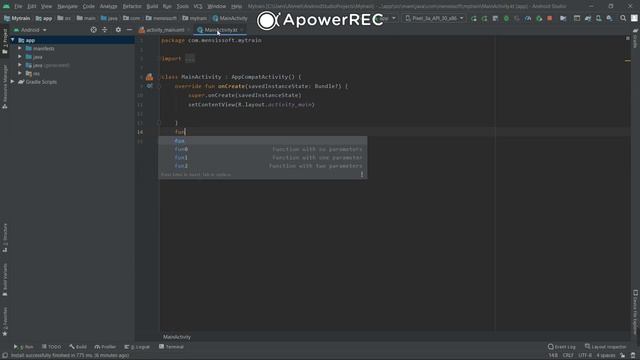This screenshot has width=640, height=360.
Task: Click the Run app icon in toolbar
Action: pos(473,18)
